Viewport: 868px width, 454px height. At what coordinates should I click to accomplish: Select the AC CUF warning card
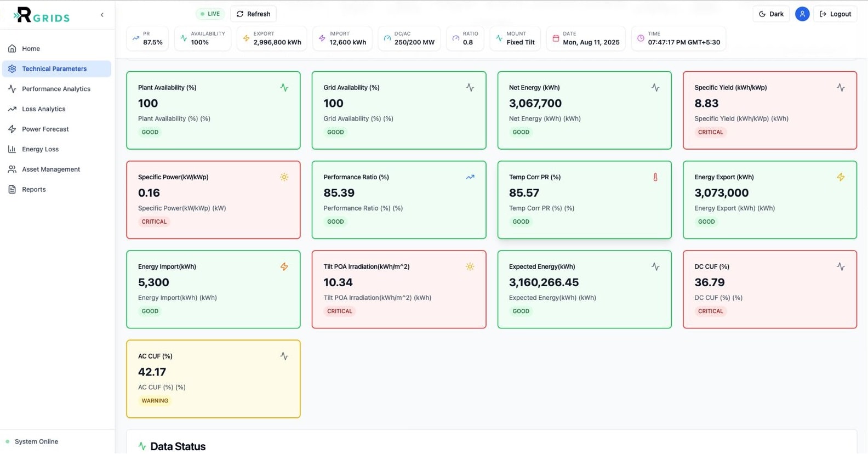[x=213, y=379]
